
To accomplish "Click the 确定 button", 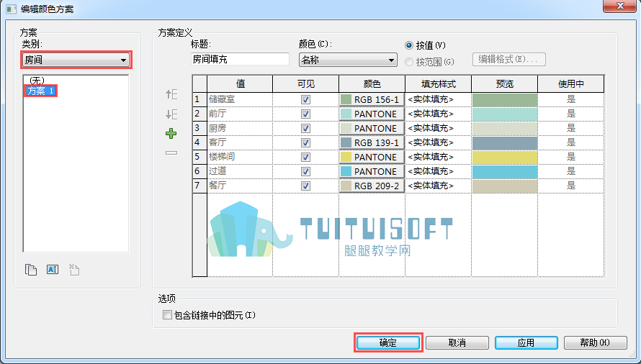I will tap(388, 342).
